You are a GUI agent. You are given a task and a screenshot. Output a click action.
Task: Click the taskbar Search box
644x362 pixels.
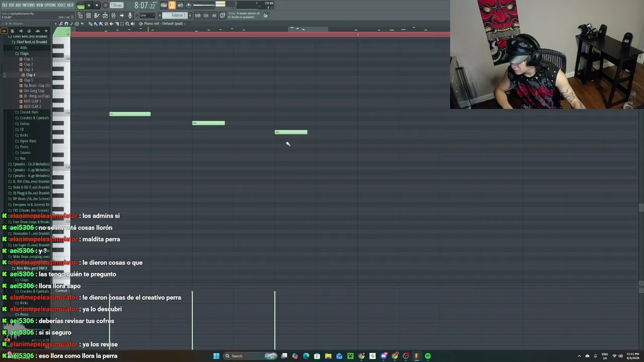[251, 356]
